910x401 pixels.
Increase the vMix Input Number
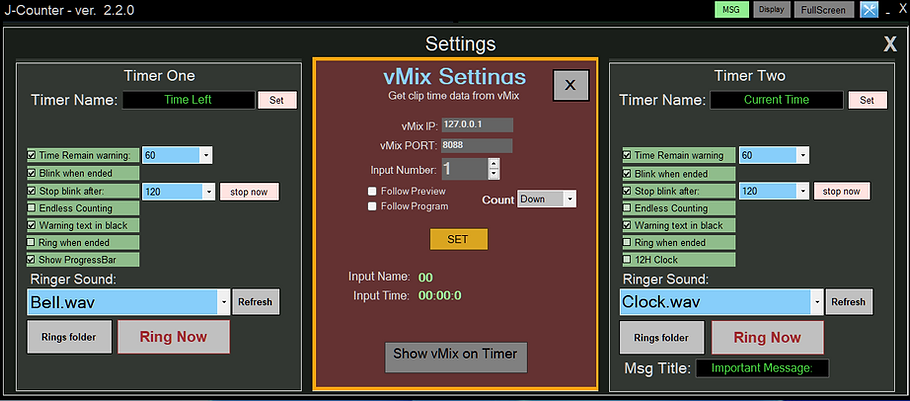click(494, 164)
